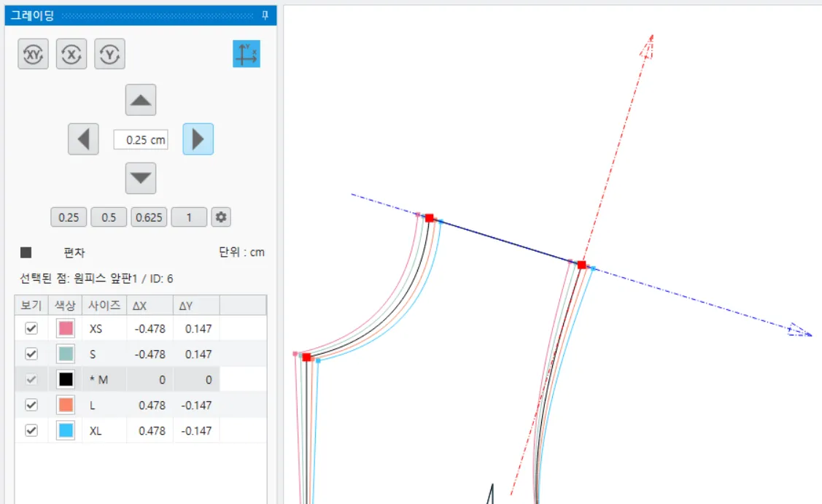Click the XY symmetric grading icon
822x504 pixels.
33,54
